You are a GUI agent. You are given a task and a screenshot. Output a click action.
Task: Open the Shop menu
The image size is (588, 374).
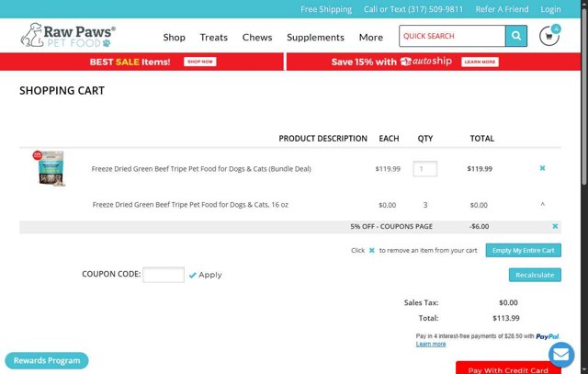pyautogui.click(x=174, y=37)
